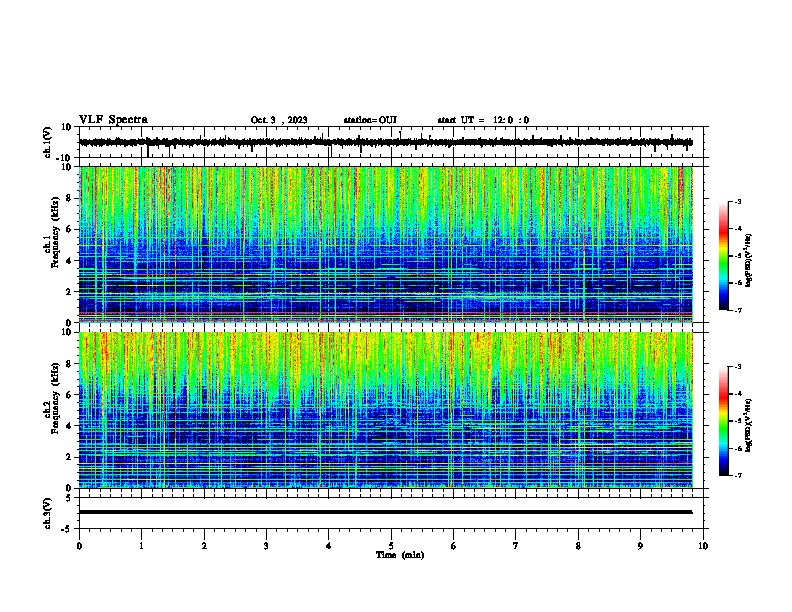Viewport: 792px width, 612px height.
Task: Click time axis tick label "3"
Action: 266,546
